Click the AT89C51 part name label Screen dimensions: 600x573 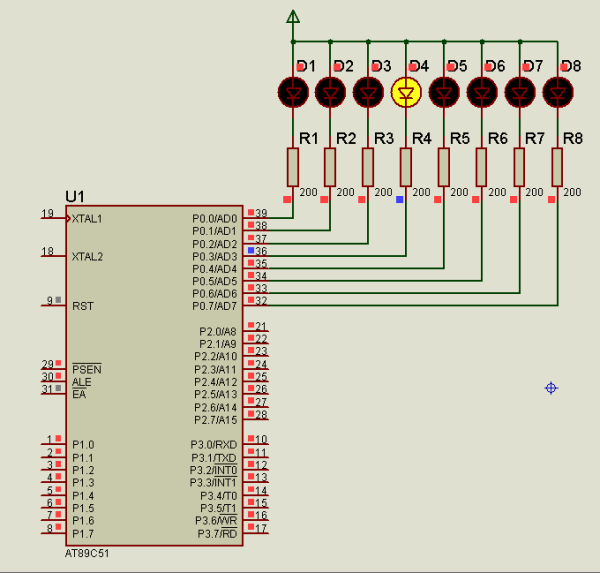87,553
